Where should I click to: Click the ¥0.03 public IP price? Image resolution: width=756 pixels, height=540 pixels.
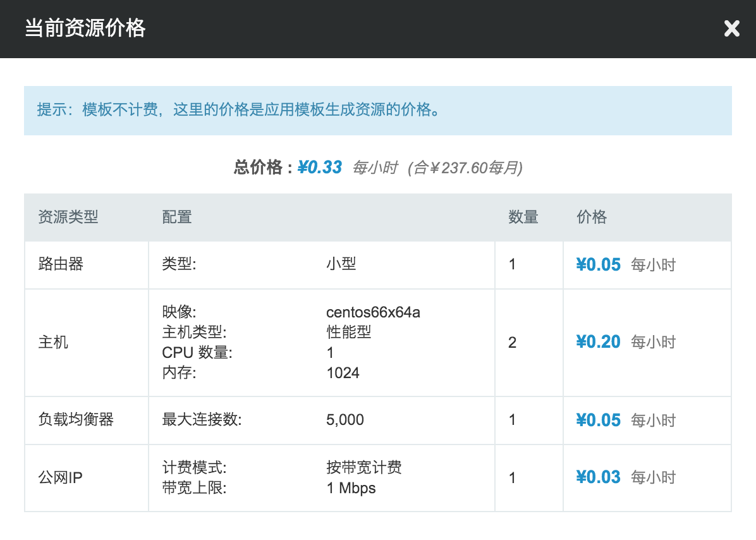[x=599, y=477]
